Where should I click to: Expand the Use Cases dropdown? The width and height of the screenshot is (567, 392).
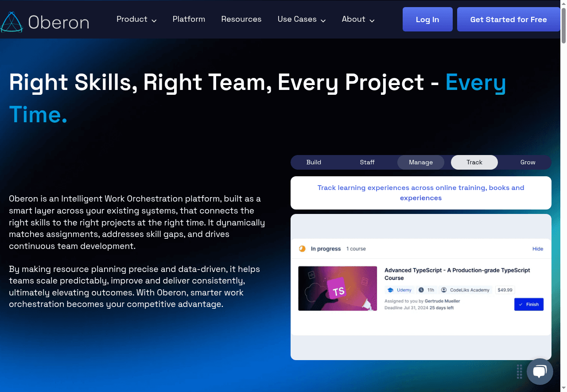[298, 19]
